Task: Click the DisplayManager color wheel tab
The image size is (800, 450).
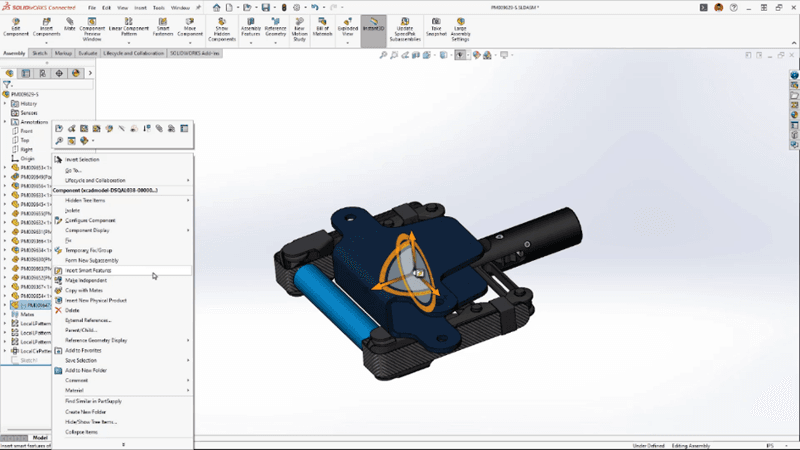Action: [76, 73]
